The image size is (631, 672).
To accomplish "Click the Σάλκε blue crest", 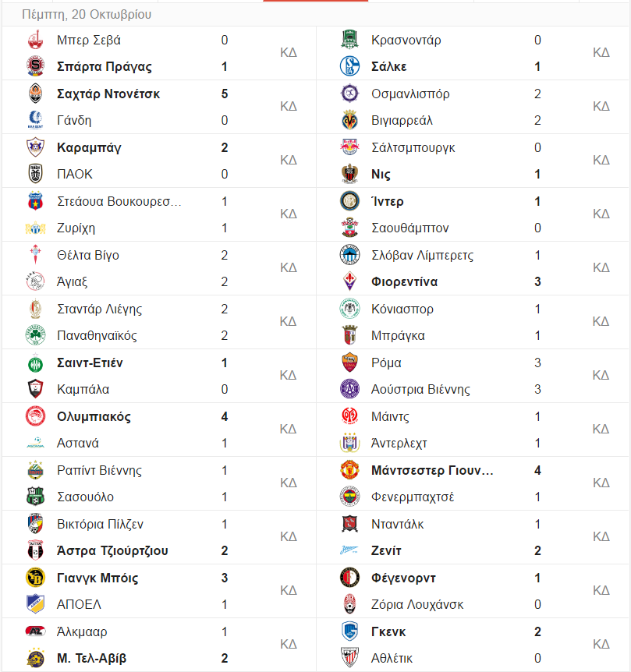I will click(x=349, y=66).
